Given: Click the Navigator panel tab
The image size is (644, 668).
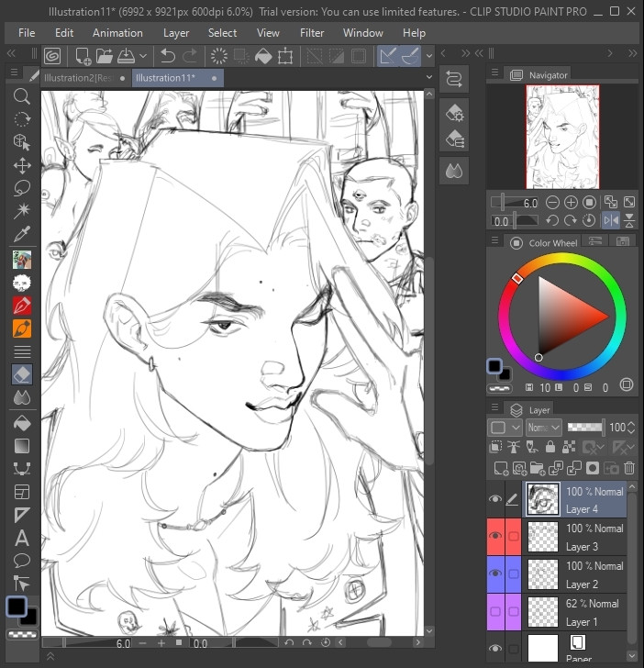Looking at the screenshot, I should click(539, 75).
